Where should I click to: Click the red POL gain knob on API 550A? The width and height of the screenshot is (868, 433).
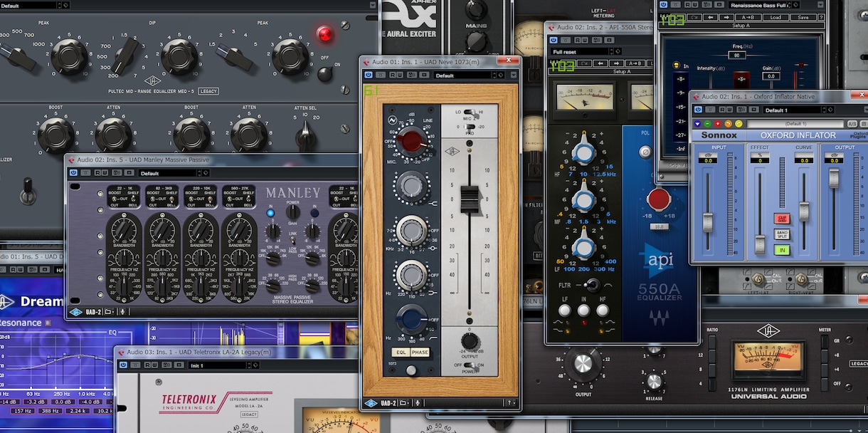(659, 199)
